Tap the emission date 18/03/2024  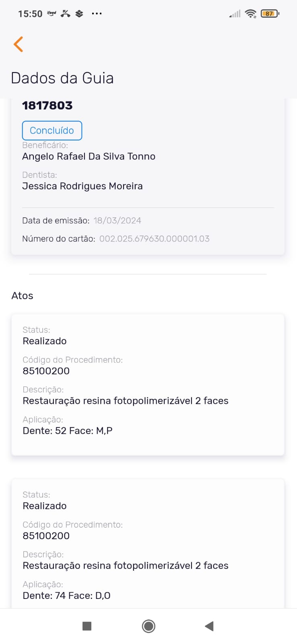(x=117, y=221)
